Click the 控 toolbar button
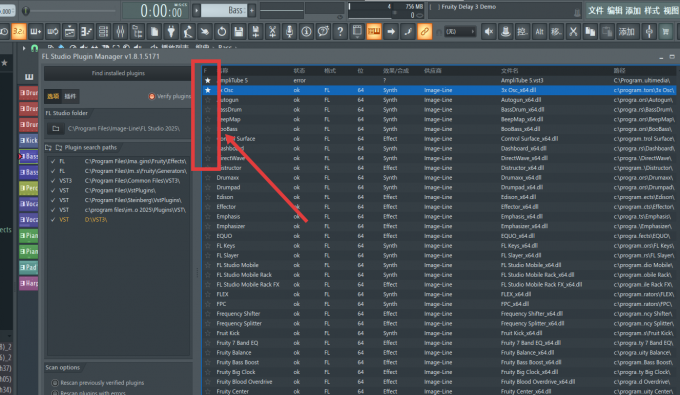 point(523,32)
